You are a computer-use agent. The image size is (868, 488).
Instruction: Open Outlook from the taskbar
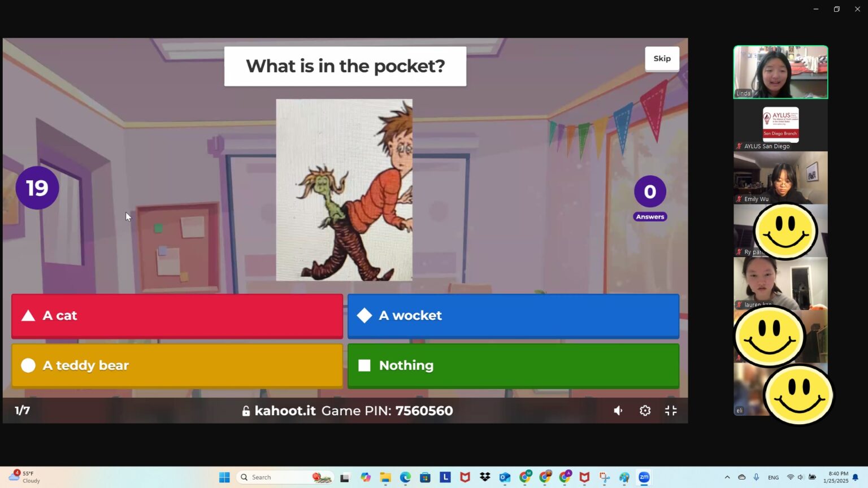[x=505, y=477]
